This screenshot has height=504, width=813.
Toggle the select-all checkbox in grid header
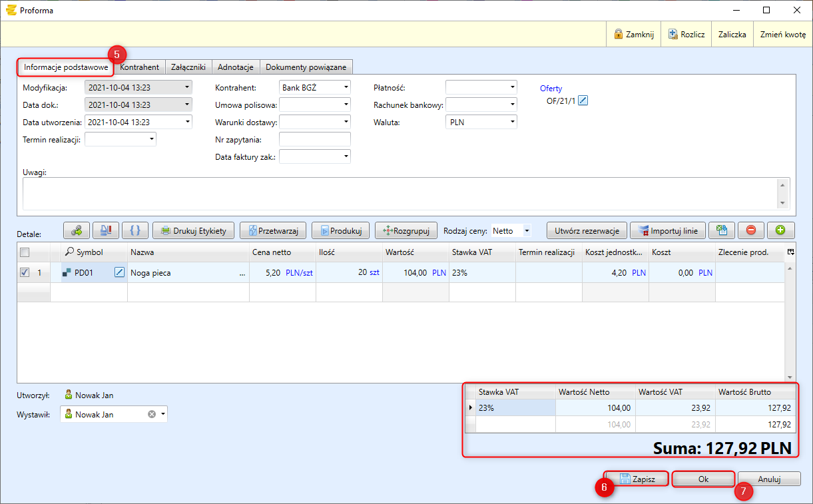point(25,252)
